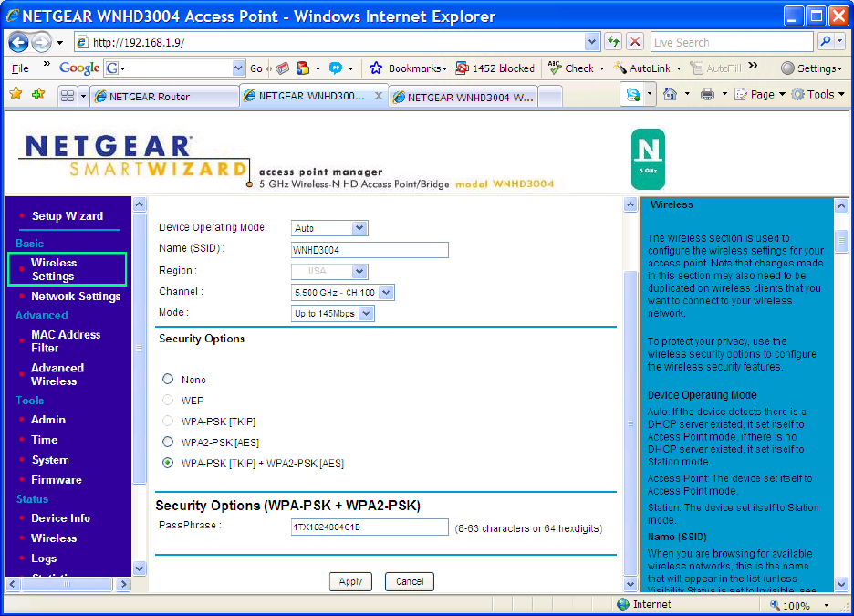The image size is (854, 616).
Task: Click the Add to Favorites star-plus icon
Action: point(38,94)
